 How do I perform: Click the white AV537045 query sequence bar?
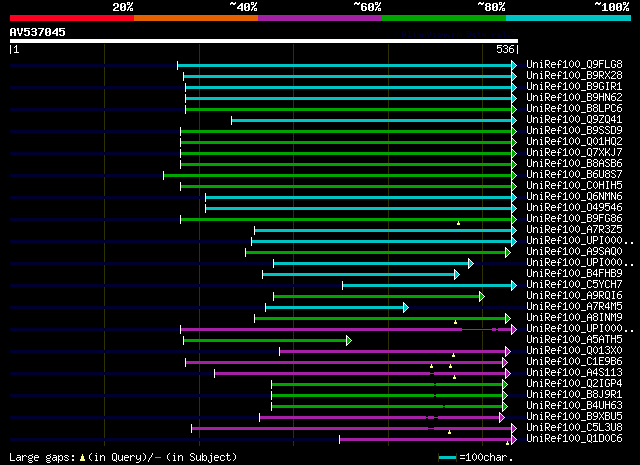[x=264, y=41]
